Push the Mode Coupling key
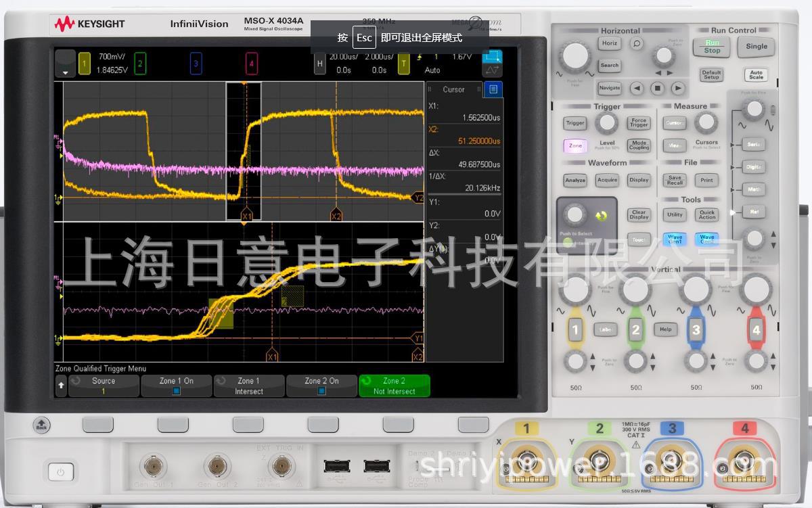The width and height of the screenshot is (812, 508). coord(639,145)
